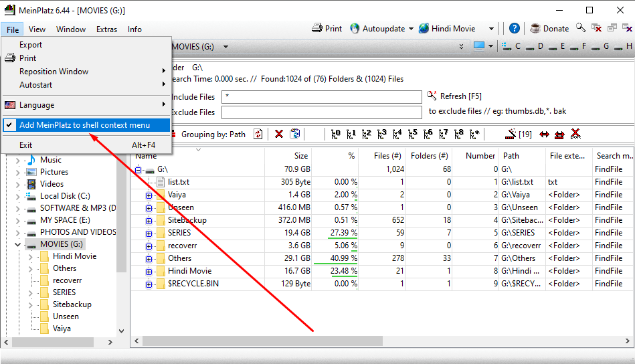The image size is (635, 364).
Task: Sort by the Size column header
Action: click(288, 156)
